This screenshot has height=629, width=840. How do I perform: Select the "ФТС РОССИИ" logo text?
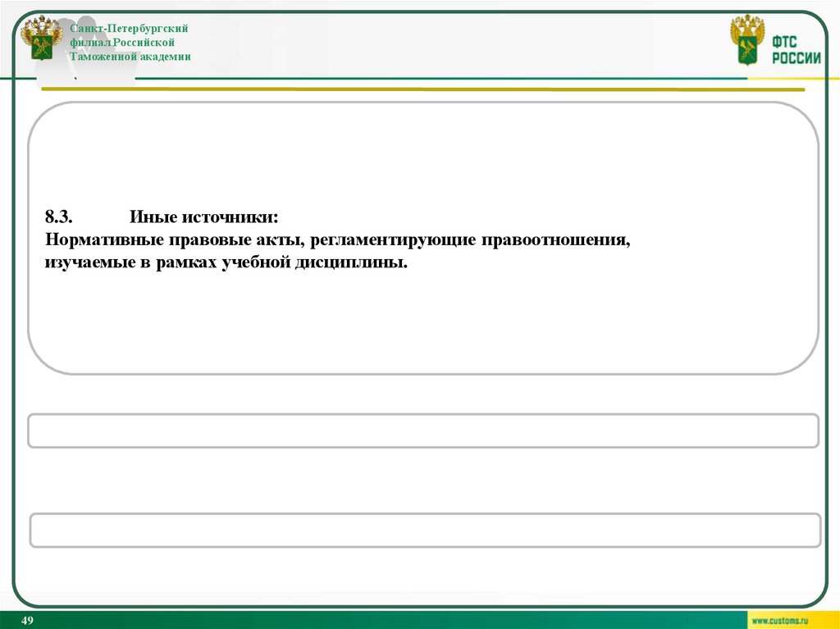tap(796, 50)
